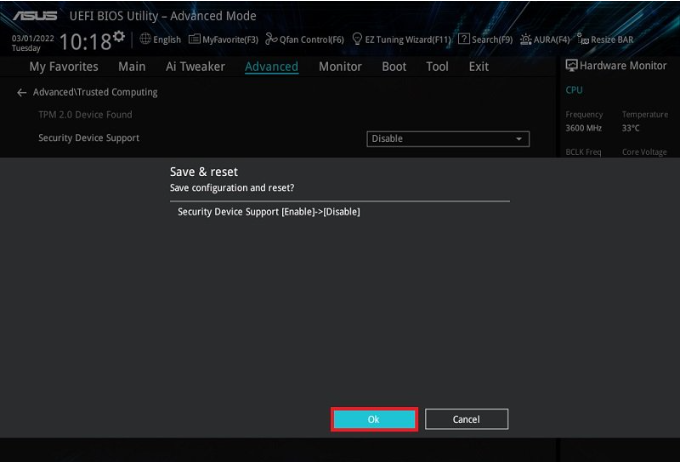The image size is (680, 462).
Task: Switch to My Favorites tab
Action: coord(64,66)
